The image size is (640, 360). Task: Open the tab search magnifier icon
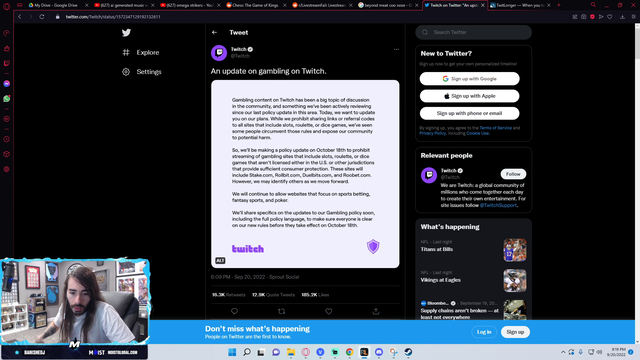pos(593,5)
